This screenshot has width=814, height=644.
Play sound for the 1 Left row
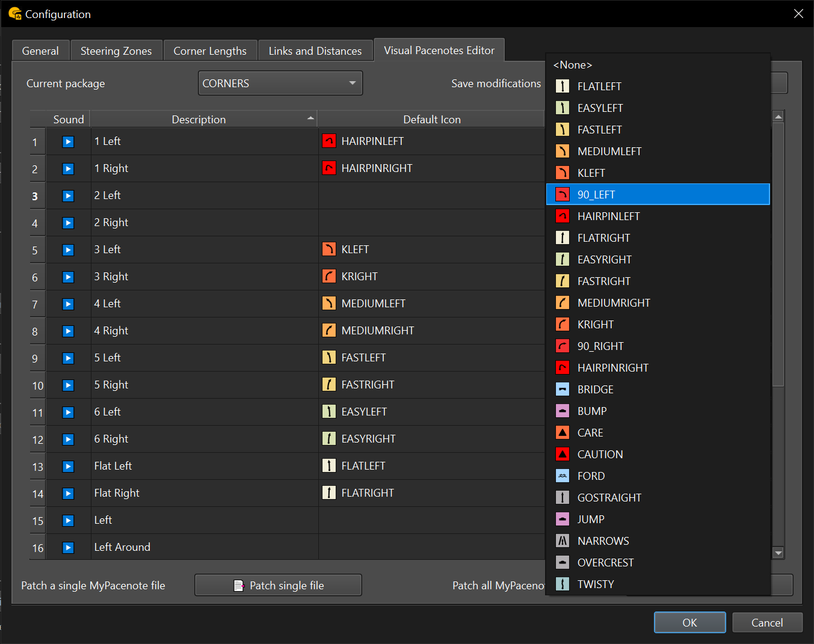click(x=68, y=142)
